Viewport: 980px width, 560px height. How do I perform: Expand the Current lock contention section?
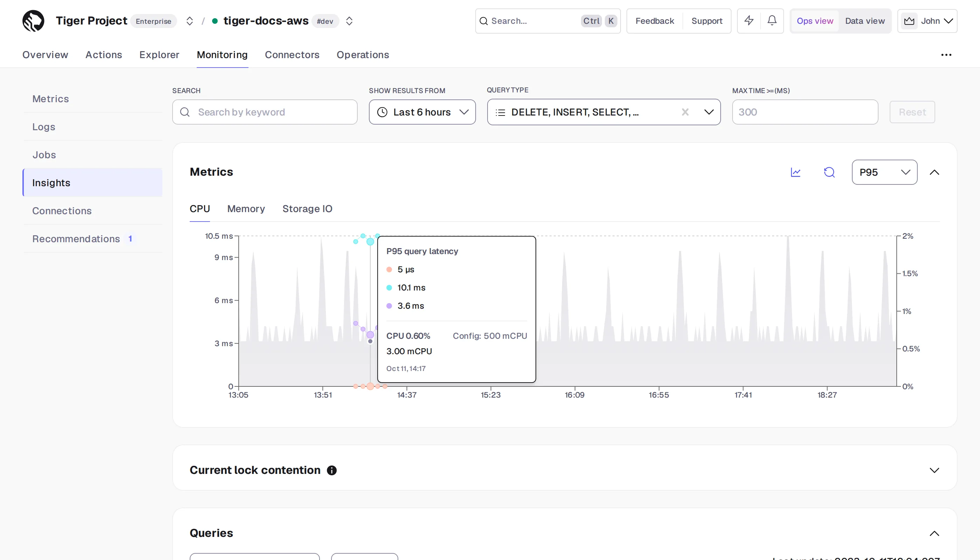pyautogui.click(x=934, y=470)
